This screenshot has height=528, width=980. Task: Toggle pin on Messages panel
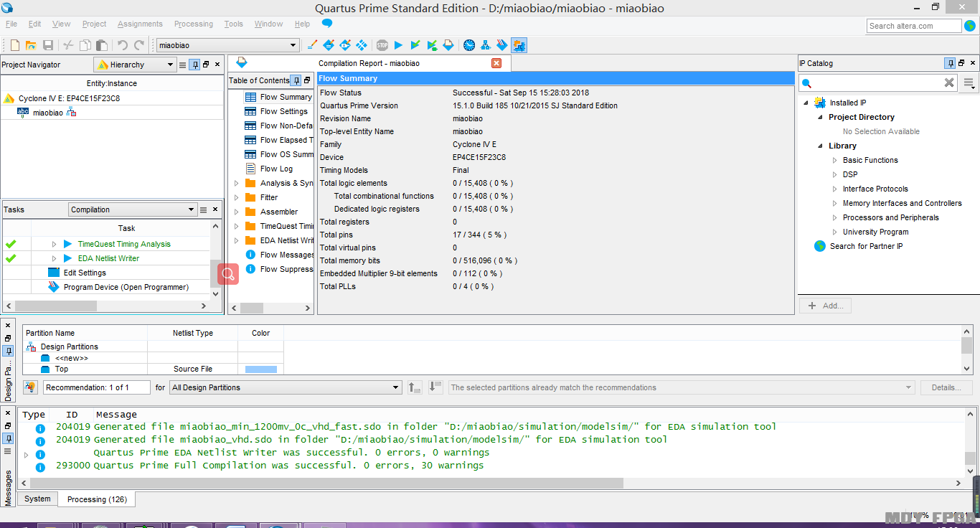coord(8,438)
